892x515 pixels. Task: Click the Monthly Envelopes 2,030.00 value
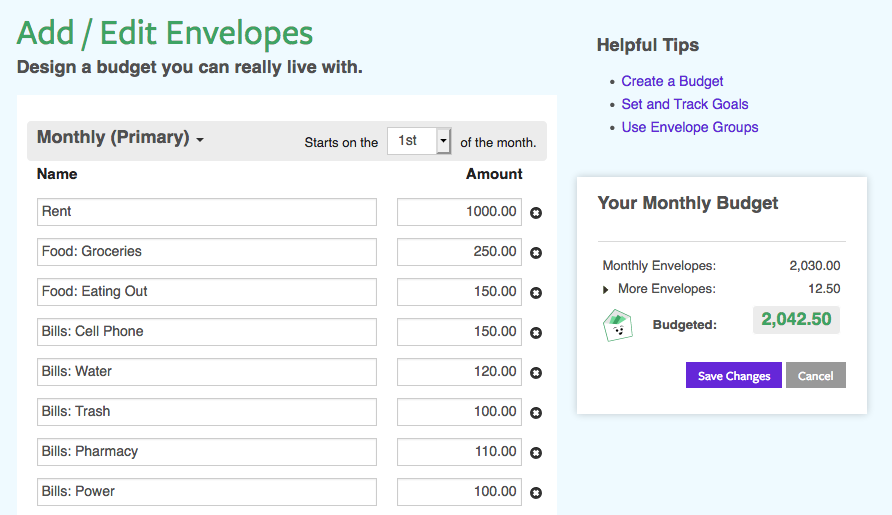815,266
